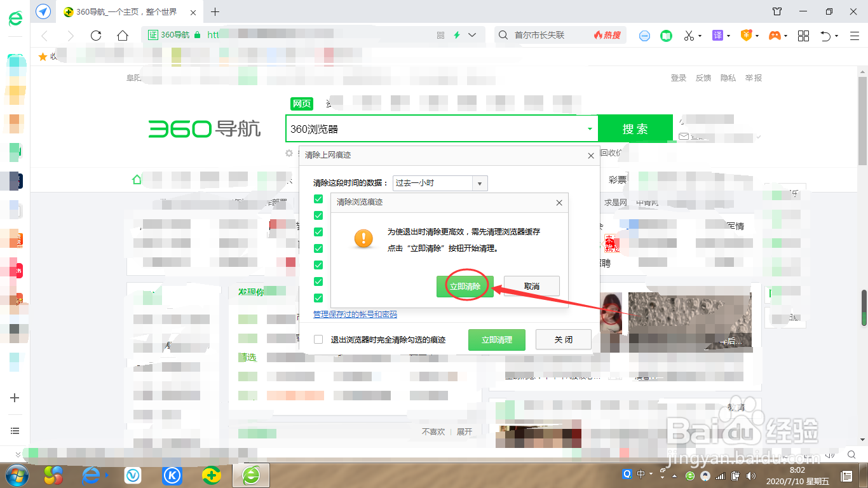Screen dimensions: 868x488
Task: Click the blue round extension icon in toolbar
Action: click(x=644, y=36)
